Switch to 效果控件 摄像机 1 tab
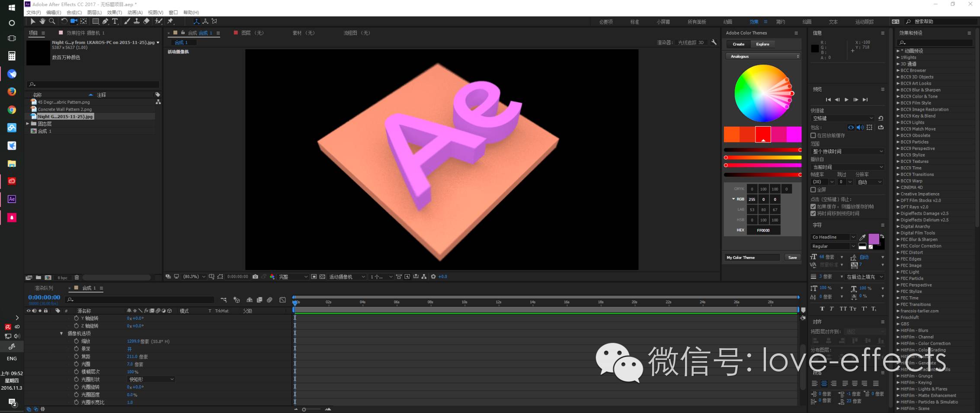The image size is (980, 413). pyautogui.click(x=86, y=33)
